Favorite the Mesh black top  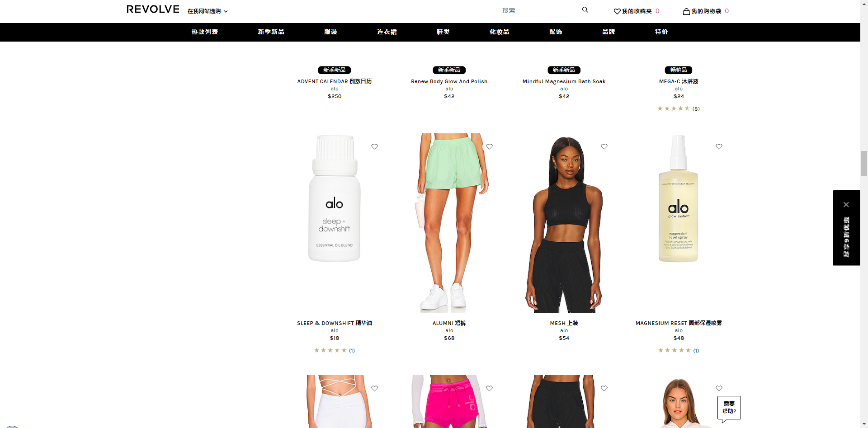click(604, 146)
